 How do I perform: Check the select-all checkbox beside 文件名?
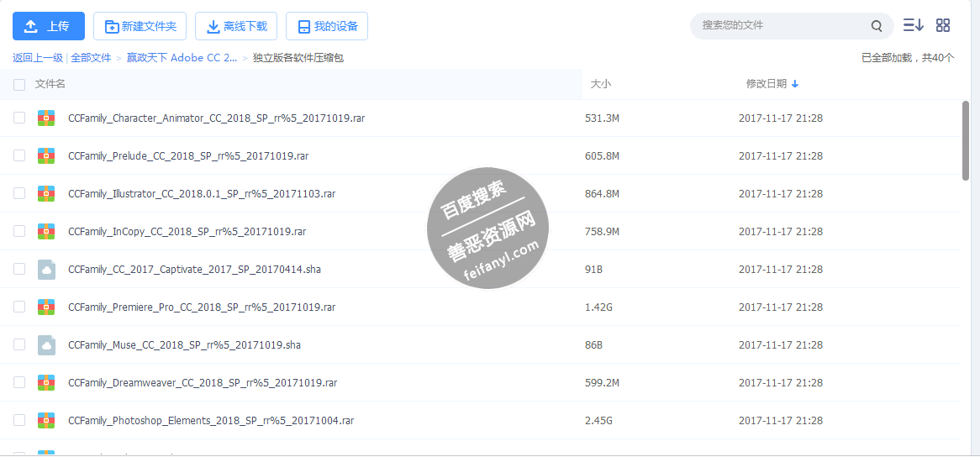(x=19, y=84)
